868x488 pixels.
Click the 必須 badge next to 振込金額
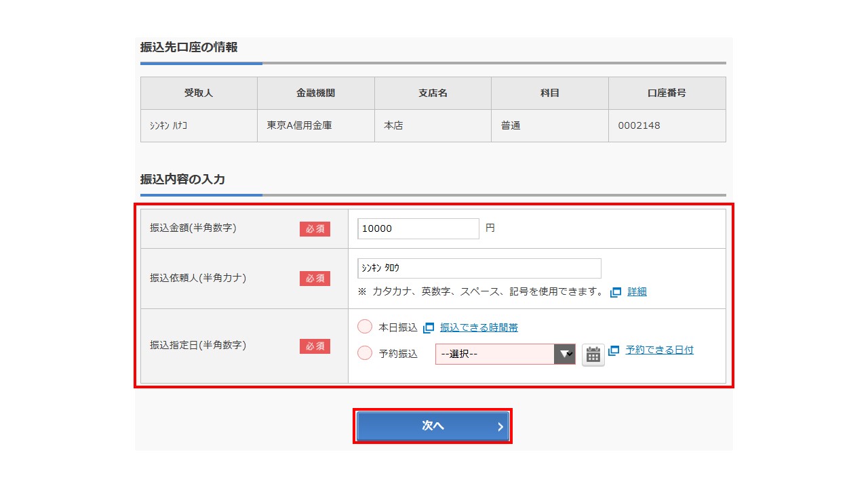pos(315,229)
